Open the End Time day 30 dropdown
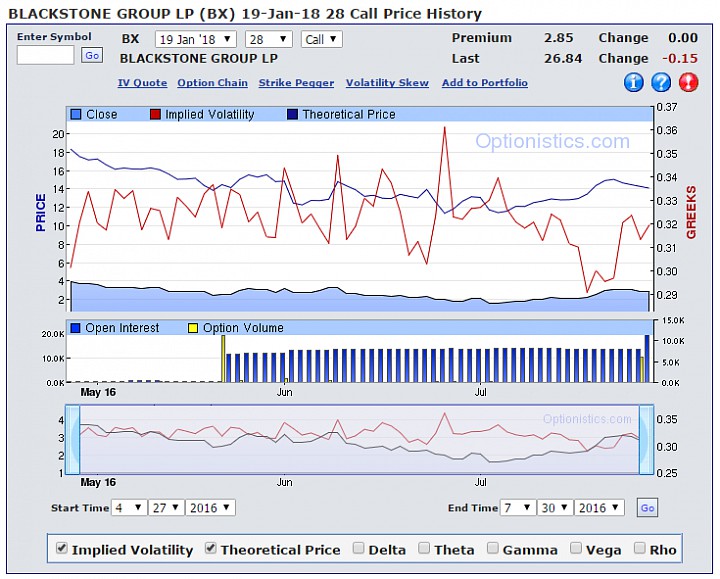Image resolution: width=720 pixels, height=579 pixels. pos(555,508)
